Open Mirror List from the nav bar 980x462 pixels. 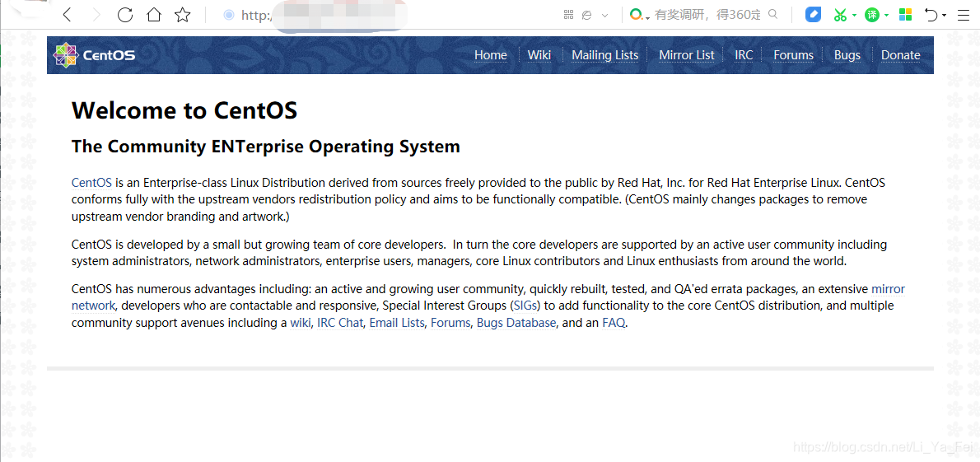coord(686,55)
